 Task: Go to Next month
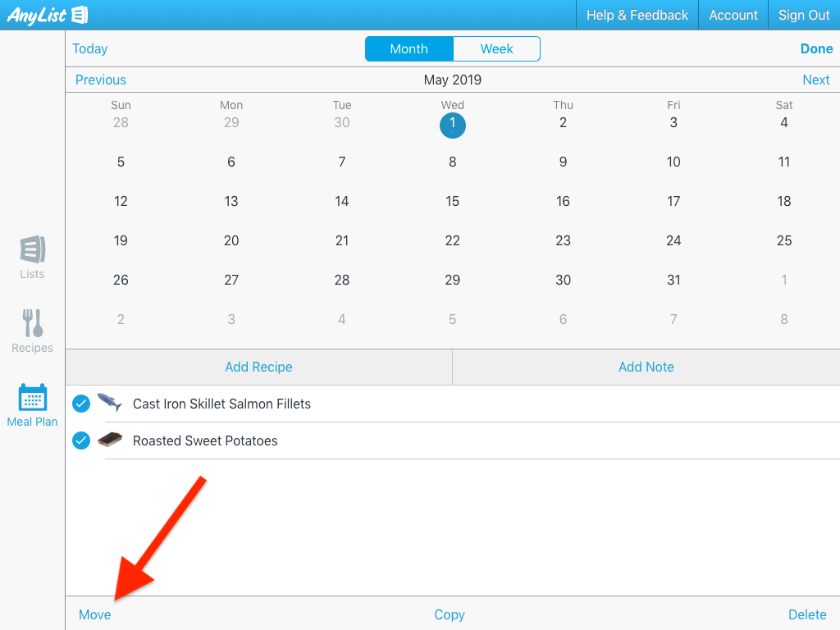pyautogui.click(x=815, y=80)
